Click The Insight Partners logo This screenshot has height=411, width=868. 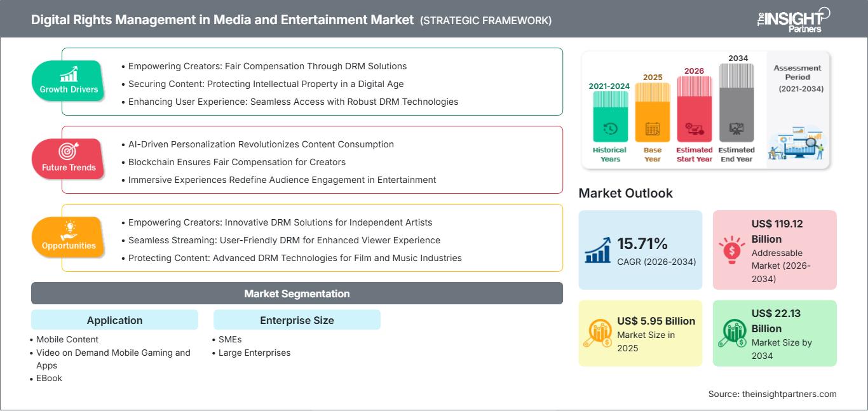[x=793, y=19]
